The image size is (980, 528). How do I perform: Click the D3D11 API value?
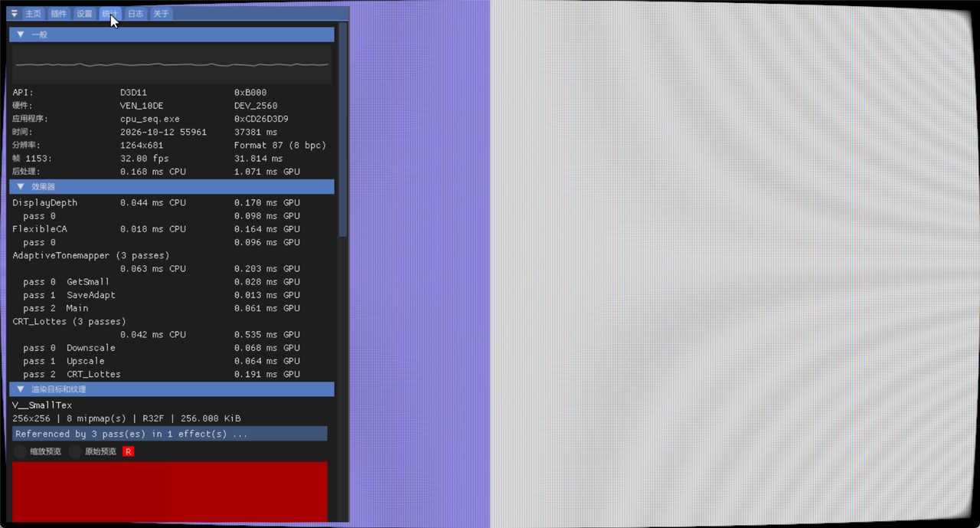(x=133, y=93)
